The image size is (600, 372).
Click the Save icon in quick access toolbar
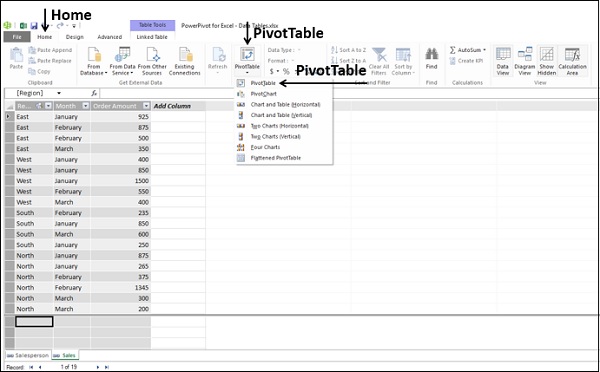click(34, 26)
